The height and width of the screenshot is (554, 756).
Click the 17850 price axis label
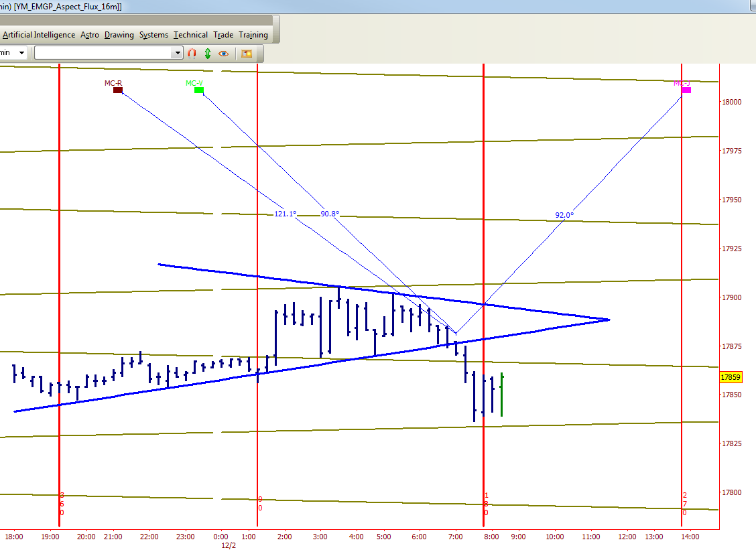pos(731,395)
